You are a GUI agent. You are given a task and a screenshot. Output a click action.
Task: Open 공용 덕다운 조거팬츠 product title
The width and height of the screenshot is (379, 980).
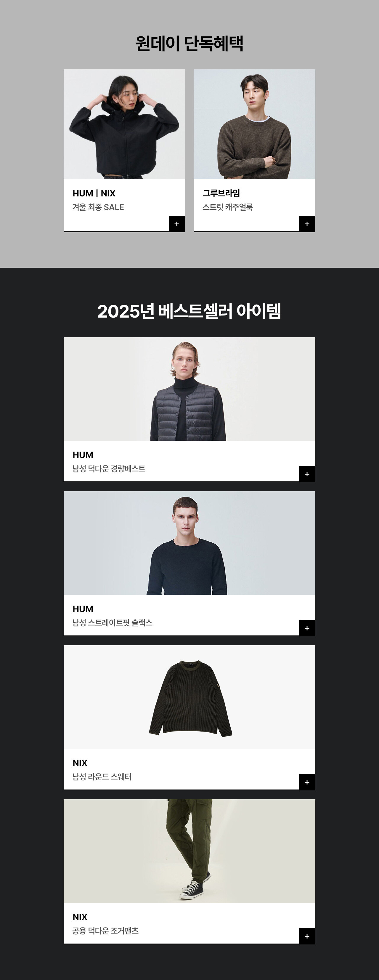coord(105,931)
